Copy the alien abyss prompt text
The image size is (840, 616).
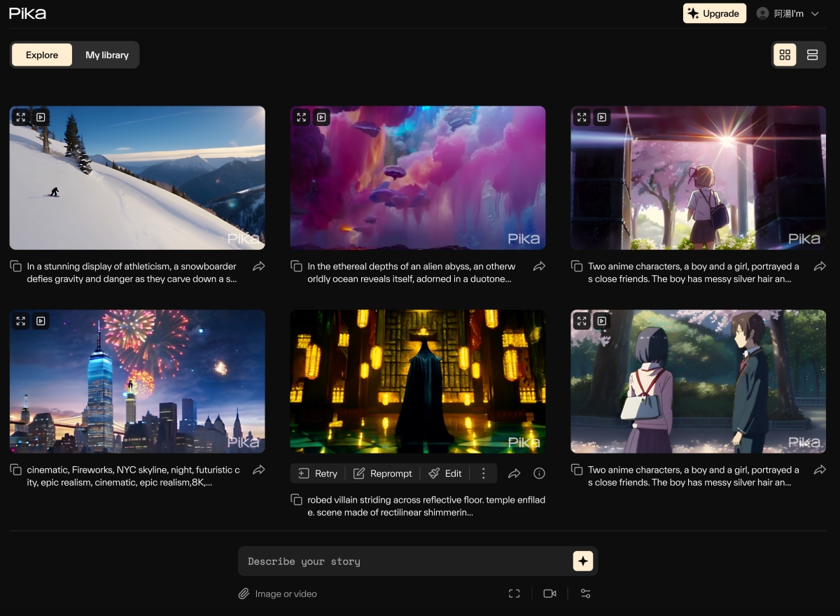coord(297,266)
